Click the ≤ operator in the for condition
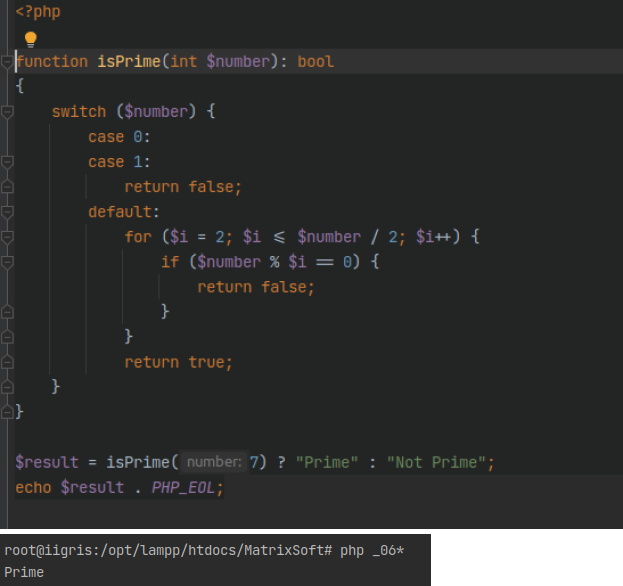The height and width of the screenshot is (586, 623). point(279,237)
